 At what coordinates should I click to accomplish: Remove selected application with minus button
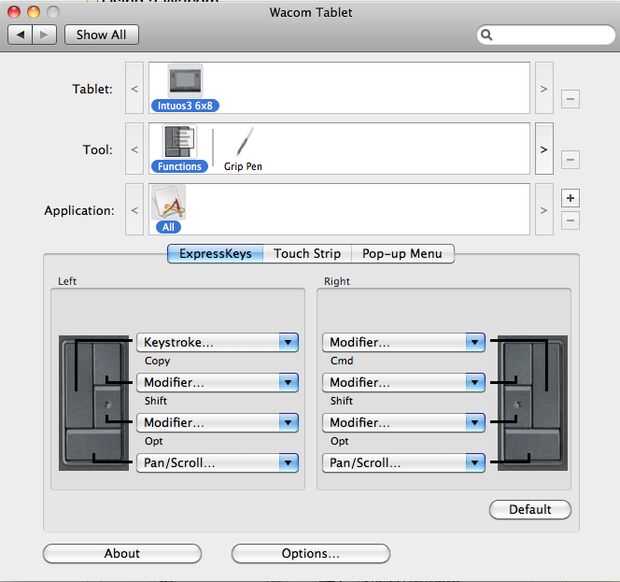[x=570, y=221]
